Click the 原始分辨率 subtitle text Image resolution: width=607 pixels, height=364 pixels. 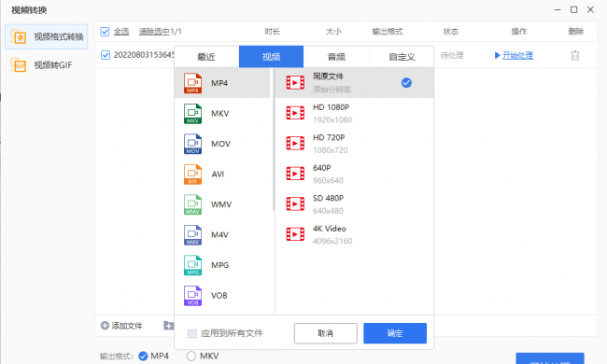332,90
